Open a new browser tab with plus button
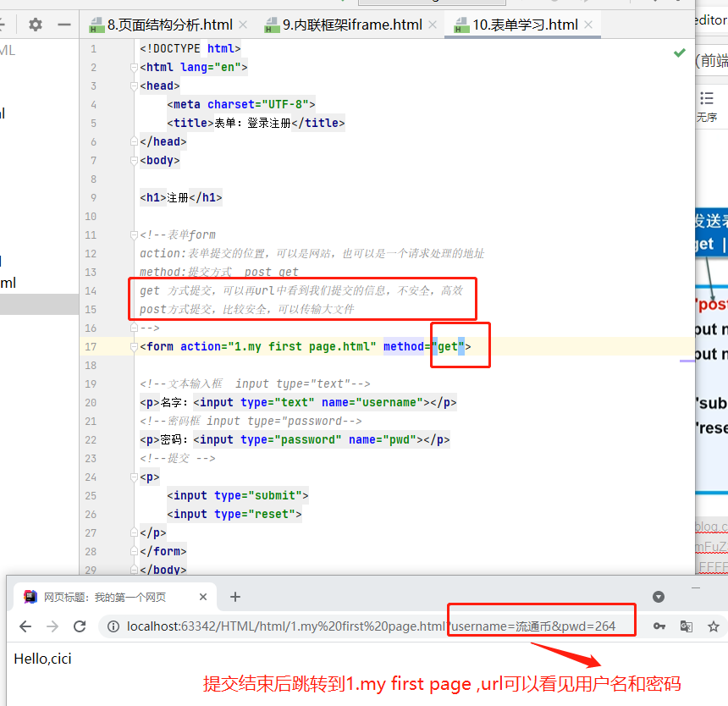 [235, 597]
